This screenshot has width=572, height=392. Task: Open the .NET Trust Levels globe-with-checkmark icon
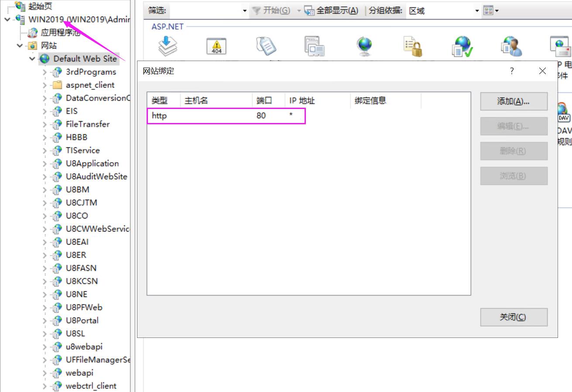coord(462,46)
